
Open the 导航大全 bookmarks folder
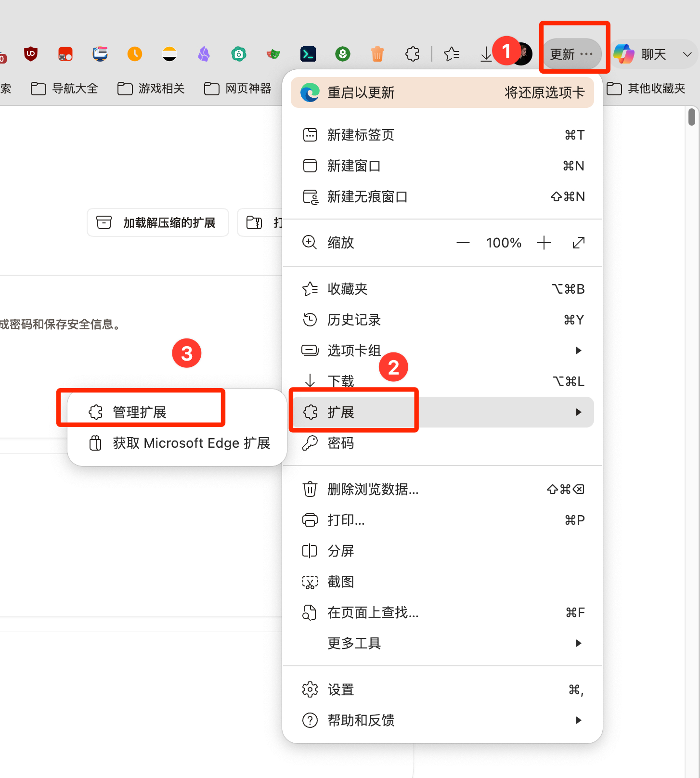pyautogui.click(x=65, y=89)
